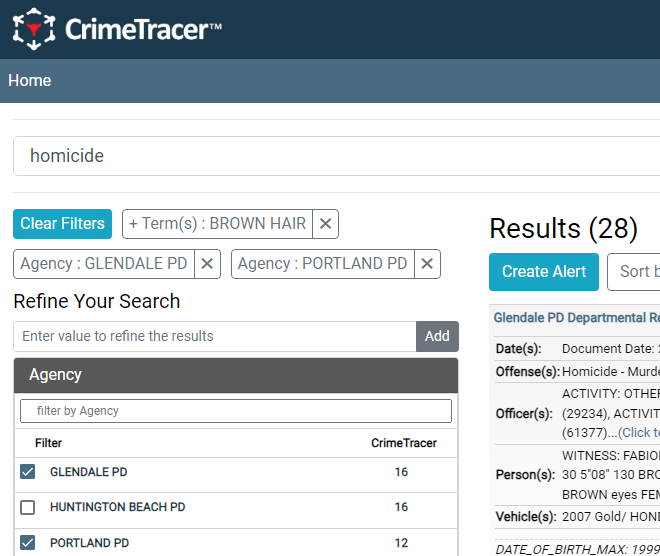Open the Sort by dropdown

[633, 272]
